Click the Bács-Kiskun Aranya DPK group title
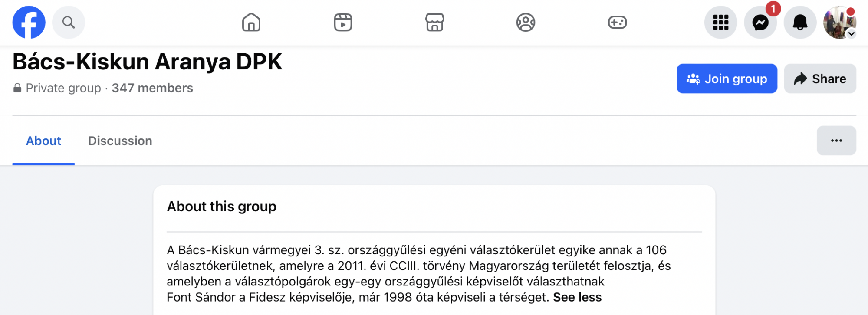868x315 pixels. (148, 62)
